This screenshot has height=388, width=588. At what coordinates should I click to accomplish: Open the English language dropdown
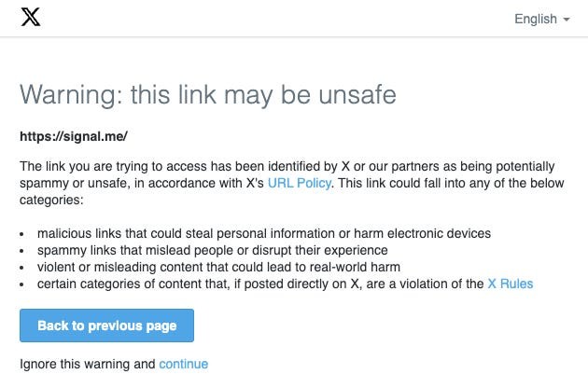click(x=535, y=19)
